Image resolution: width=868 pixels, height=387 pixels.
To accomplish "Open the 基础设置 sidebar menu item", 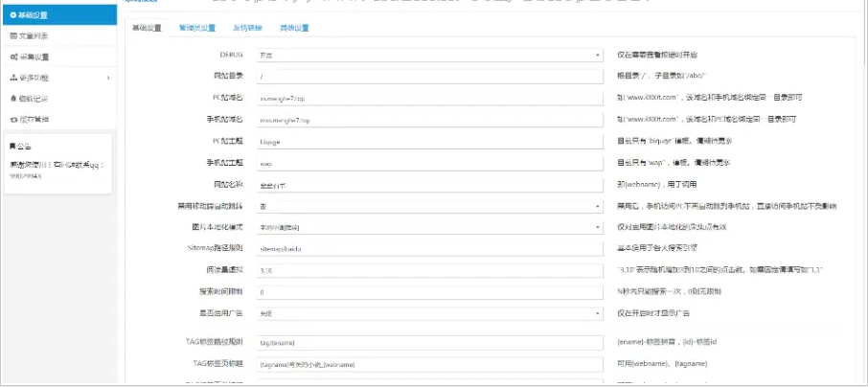I will [x=59, y=15].
